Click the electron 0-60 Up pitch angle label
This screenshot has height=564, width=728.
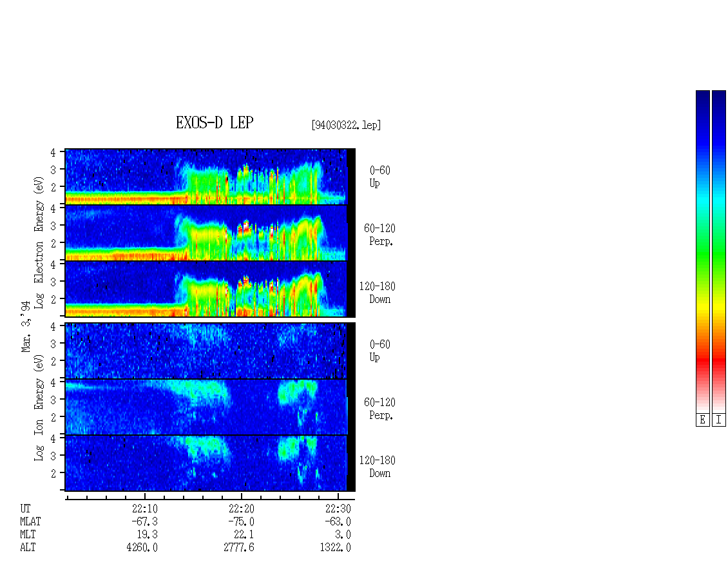[x=380, y=177]
